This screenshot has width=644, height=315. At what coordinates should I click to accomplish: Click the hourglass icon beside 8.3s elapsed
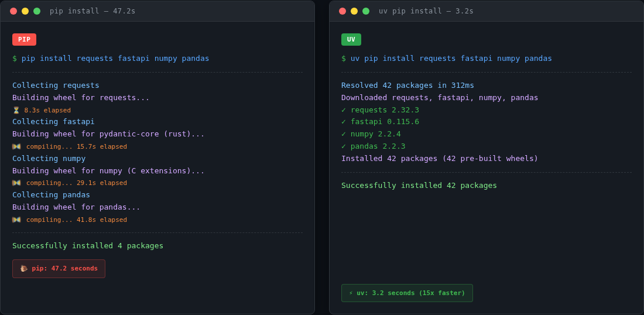point(16,110)
